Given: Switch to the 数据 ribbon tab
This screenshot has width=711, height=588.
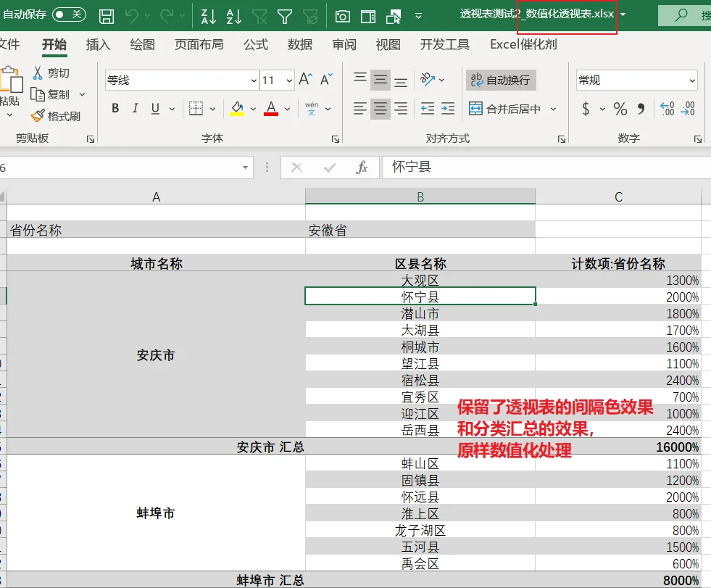Looking at the screenshot, I should click(300, 44).
